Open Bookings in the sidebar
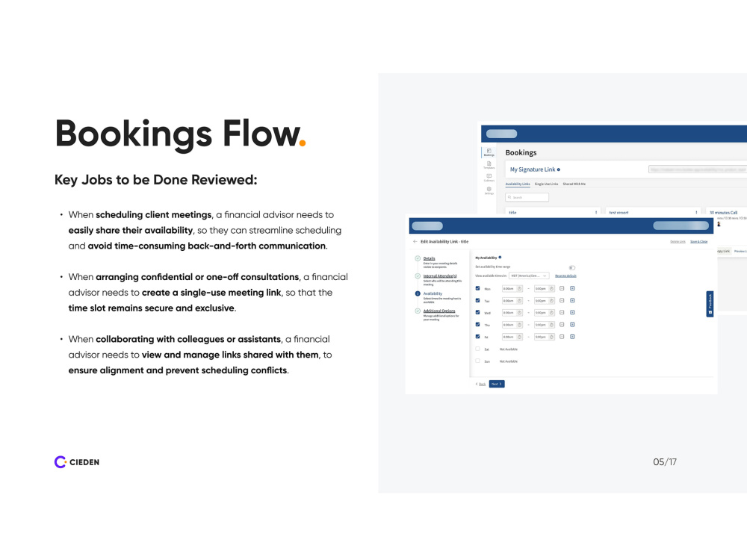 tap(489, 152)
